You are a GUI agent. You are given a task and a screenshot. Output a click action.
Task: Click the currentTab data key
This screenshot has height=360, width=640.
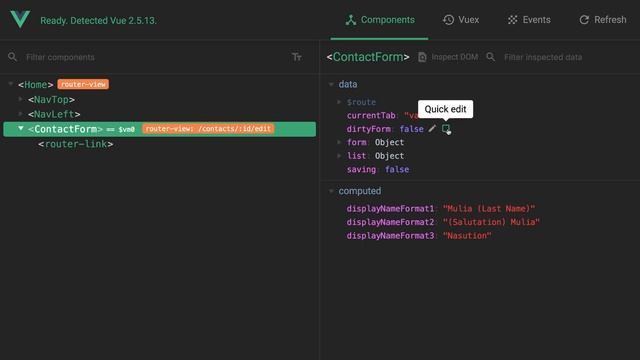[371, 116]
